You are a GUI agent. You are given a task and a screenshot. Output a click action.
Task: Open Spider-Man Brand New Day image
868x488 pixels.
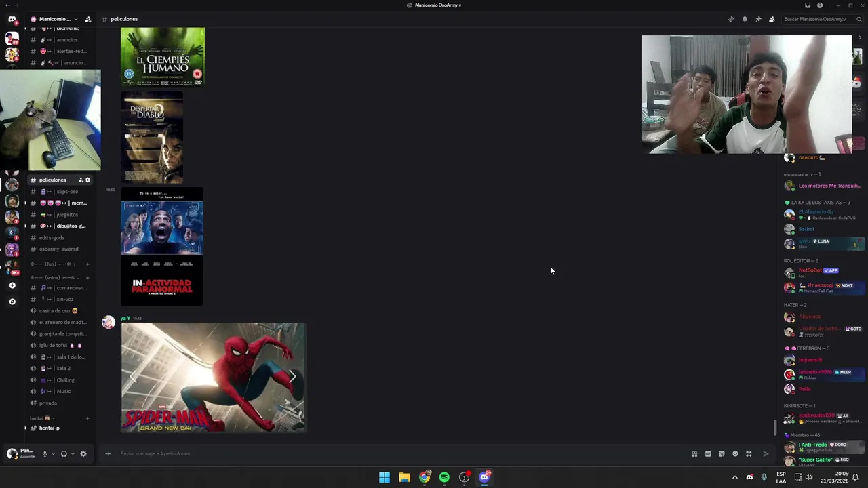(213, 377)
